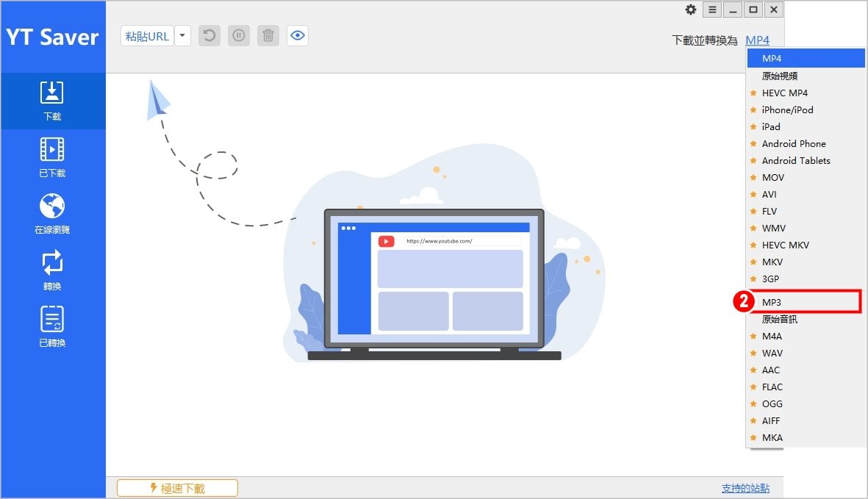Open the 已下載 downloaded videos section
868x499 pixels.
pyautogui.click(x=53, y=158)
